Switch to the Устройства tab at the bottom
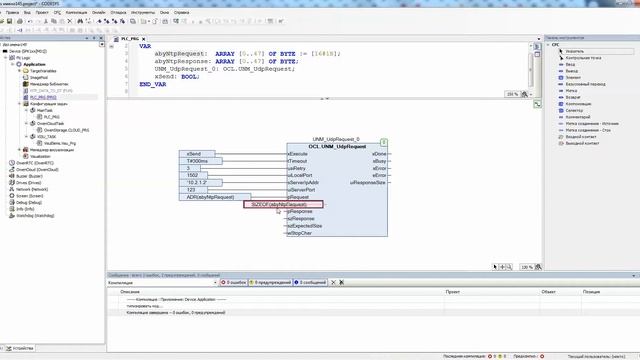640x360 pixels. (20, 348)
